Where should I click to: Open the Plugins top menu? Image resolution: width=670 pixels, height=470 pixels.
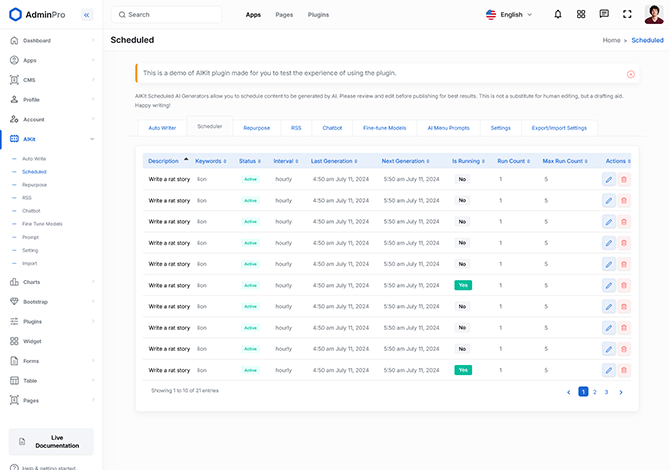tap(318, 15)
